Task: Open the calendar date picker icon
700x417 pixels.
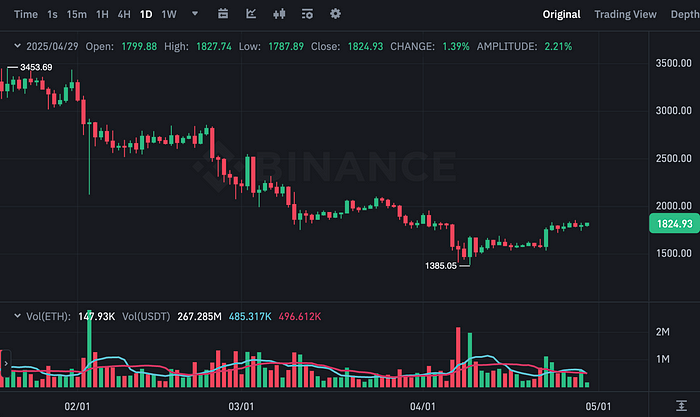Action: point(223,14)
